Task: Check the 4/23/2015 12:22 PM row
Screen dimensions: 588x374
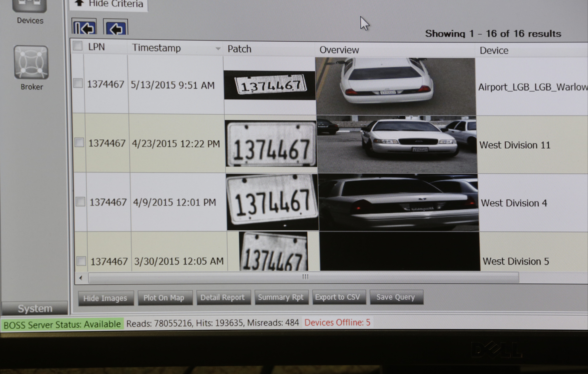Action: [79, 143]
